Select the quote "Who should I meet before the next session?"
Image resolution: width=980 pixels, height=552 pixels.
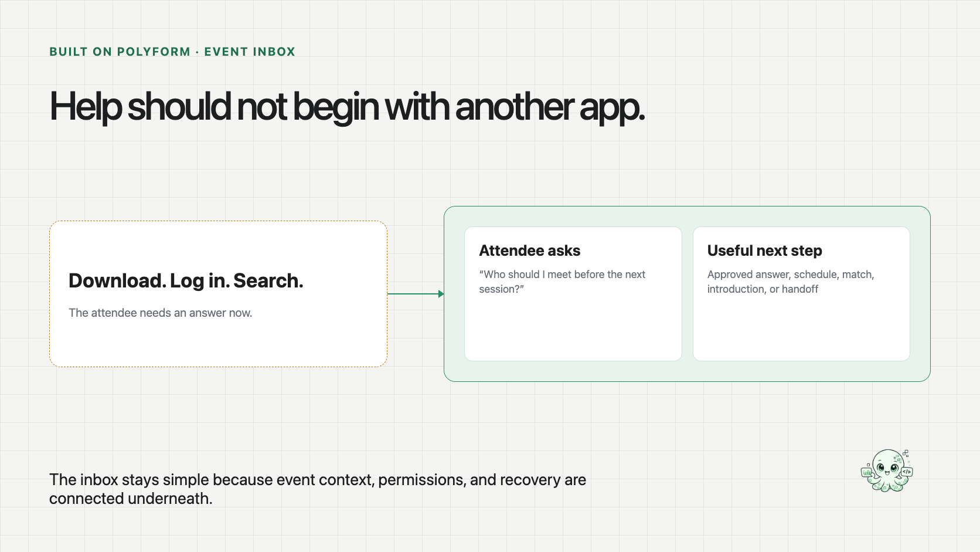[x=562, y=282]
